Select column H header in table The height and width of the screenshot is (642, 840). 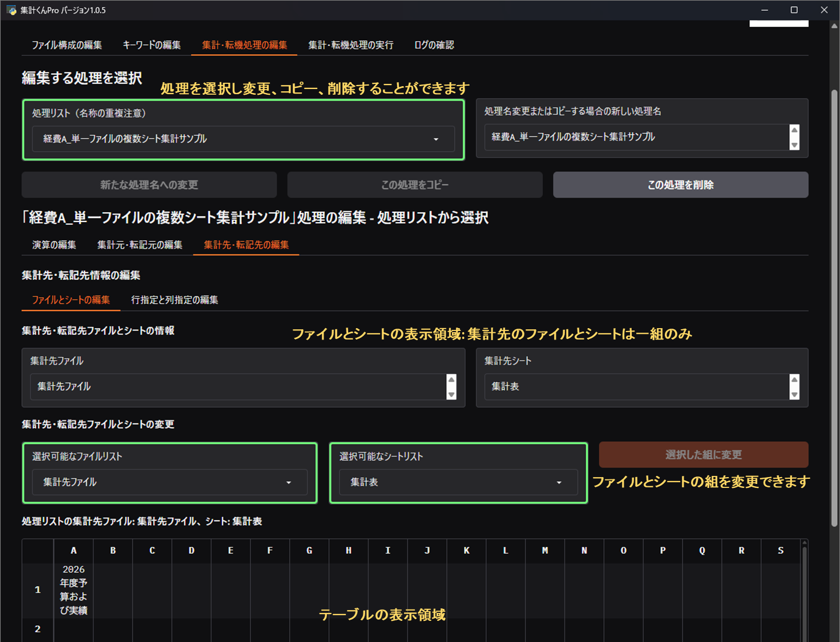point(349,551)
